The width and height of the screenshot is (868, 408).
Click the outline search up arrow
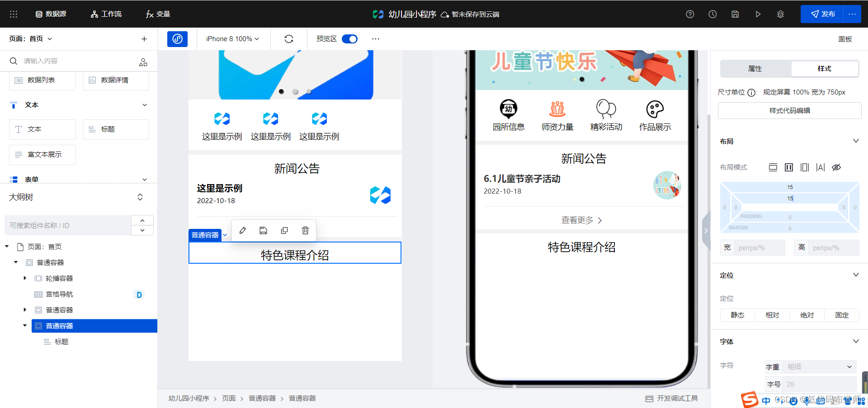142,220
